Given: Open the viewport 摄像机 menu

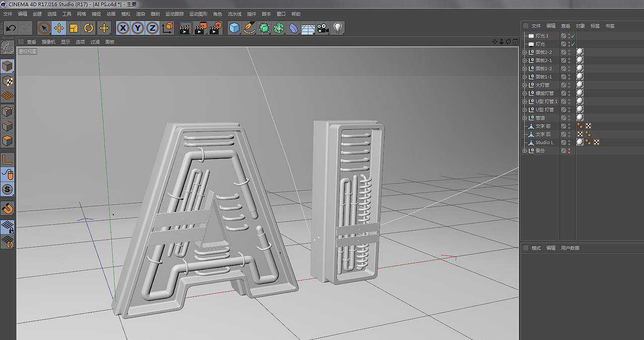Looking at the screenshot, I should point(48,42).
